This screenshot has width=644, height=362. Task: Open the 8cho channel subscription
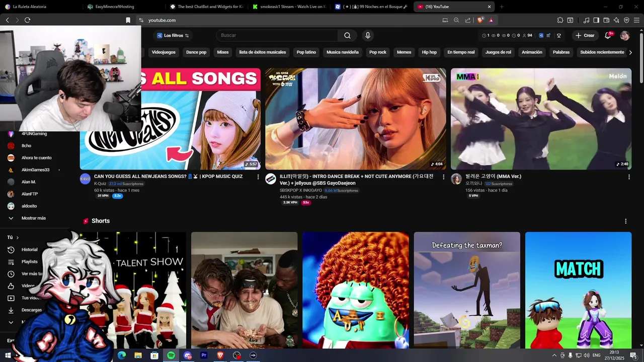26,146
